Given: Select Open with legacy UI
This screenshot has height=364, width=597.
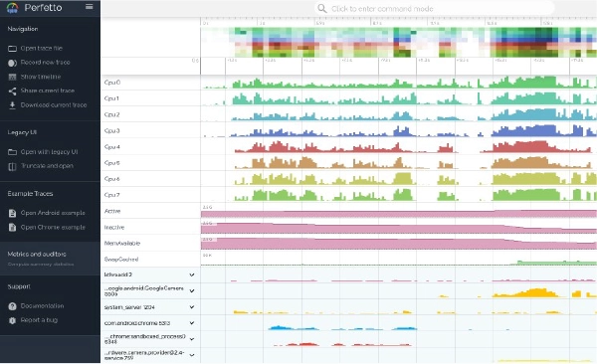Looking at the screenshot, I should coord(49,152).
